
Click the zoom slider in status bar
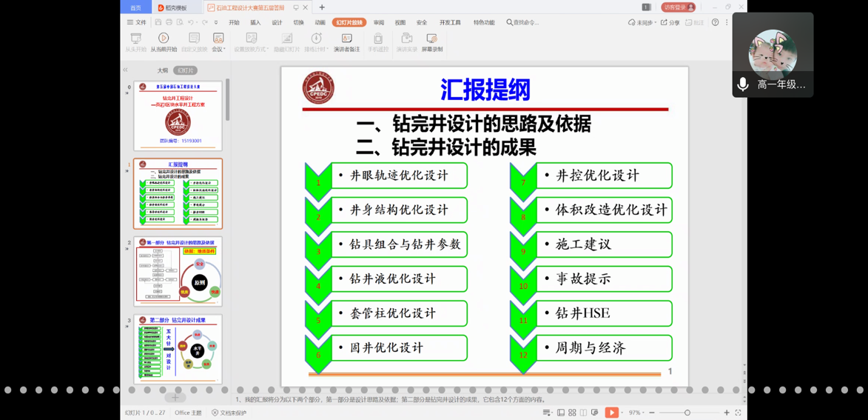(x=687, y=413)
